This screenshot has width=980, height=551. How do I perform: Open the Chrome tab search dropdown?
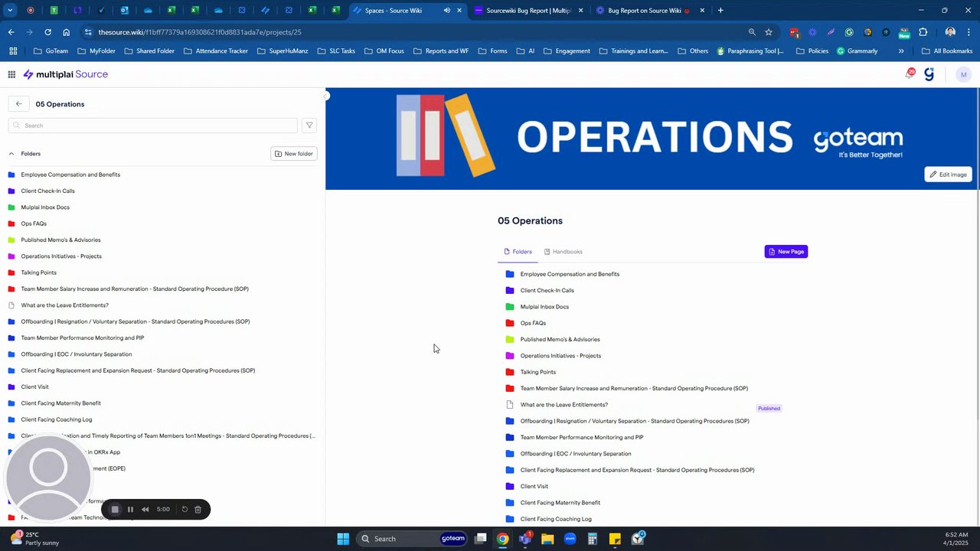click(10, 11)
